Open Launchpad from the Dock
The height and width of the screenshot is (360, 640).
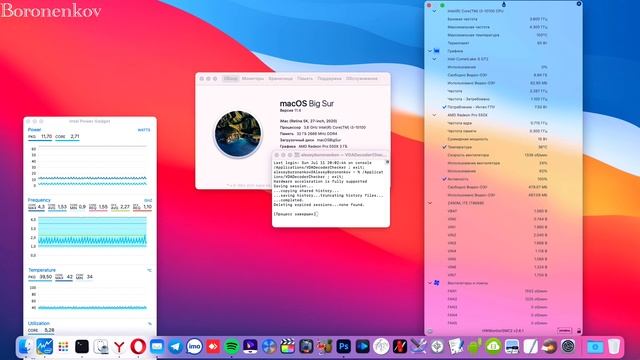(63, 347)
